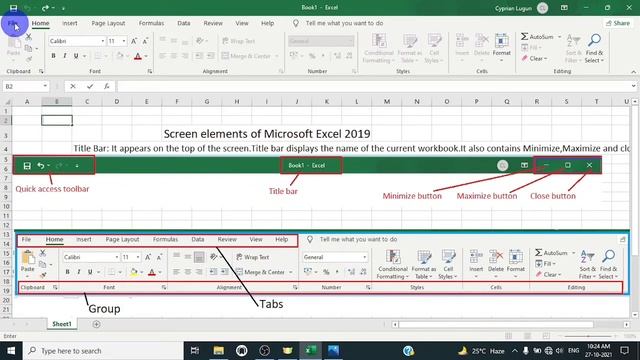The height and width of the screenshot is (360, 640).
Task: Click the Insert Function fx icon
Action: coord(107,86)
